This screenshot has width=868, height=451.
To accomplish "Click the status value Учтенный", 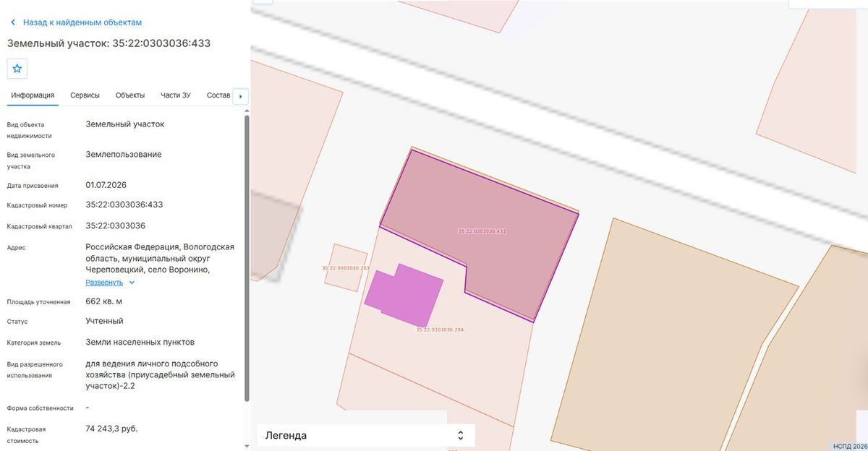I will click(x=104, y=321).
